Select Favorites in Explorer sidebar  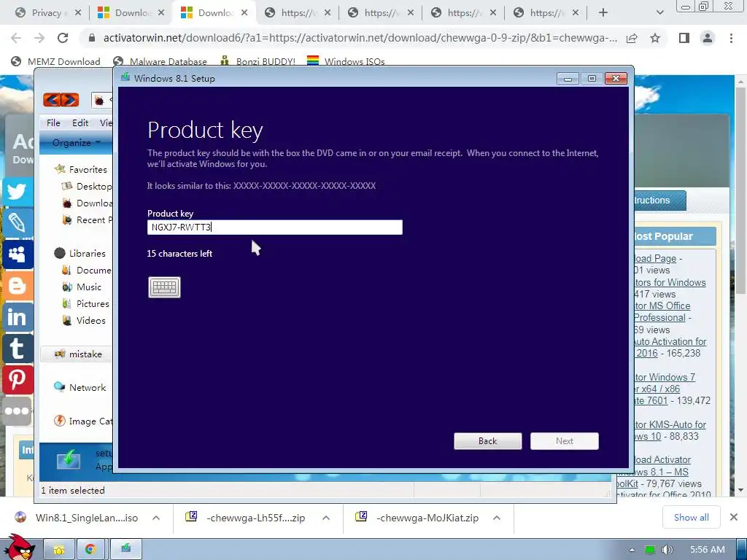[80, 169]
